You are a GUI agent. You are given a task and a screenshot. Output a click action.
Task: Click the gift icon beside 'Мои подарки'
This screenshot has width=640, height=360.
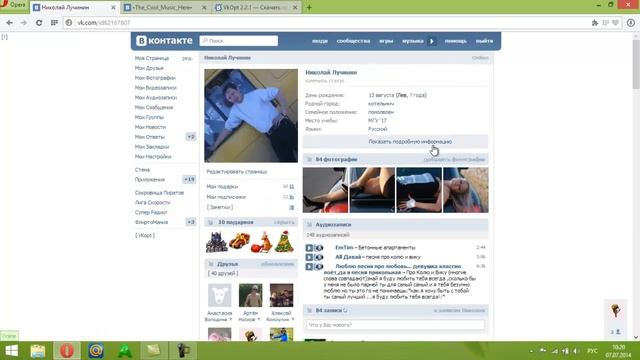[x=291, y=187]
